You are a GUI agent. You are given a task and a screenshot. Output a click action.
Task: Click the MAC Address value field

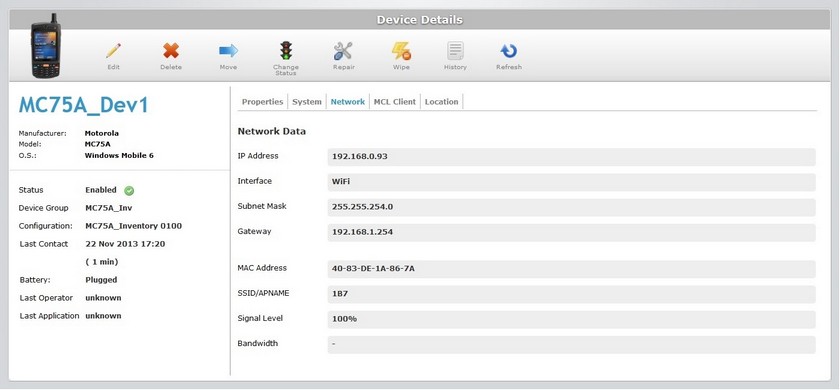tap(572, 269)
